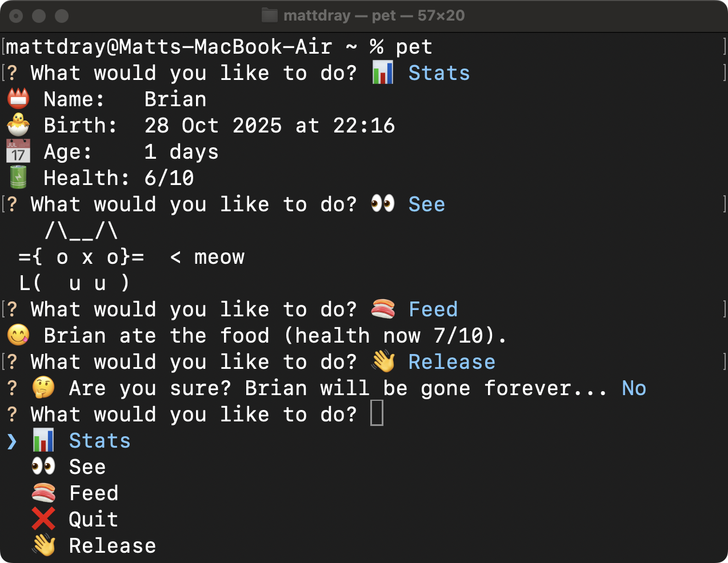Click the highlighted Stats menu entry
728x563 pixels.
(x=99, y=440)
